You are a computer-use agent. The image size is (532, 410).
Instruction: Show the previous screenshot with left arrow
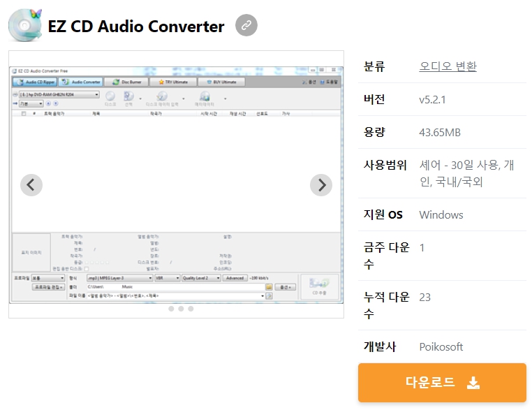31,185
